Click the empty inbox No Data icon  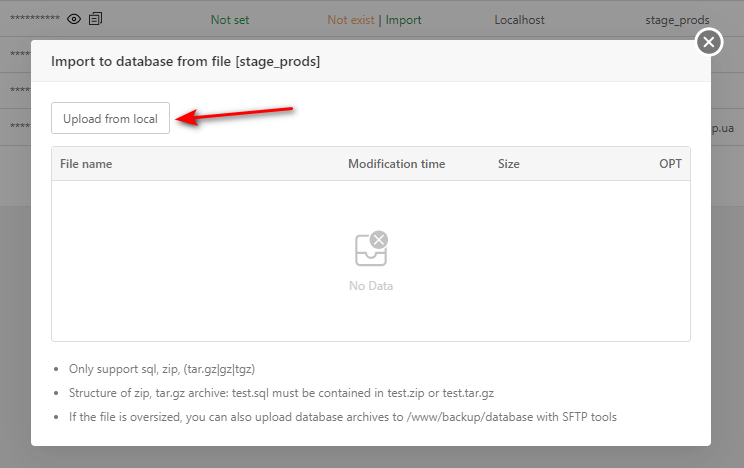[x=371, y=250]
